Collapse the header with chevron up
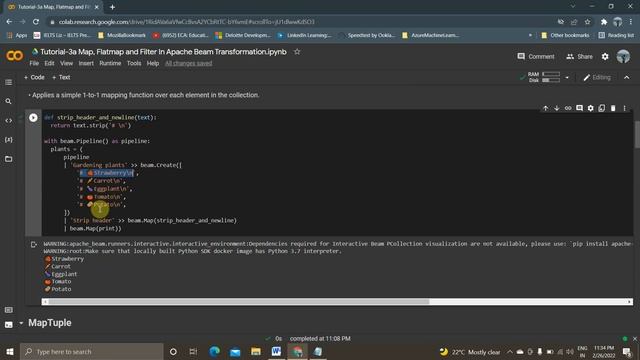 pyautogui.click(x=627, y=77)
